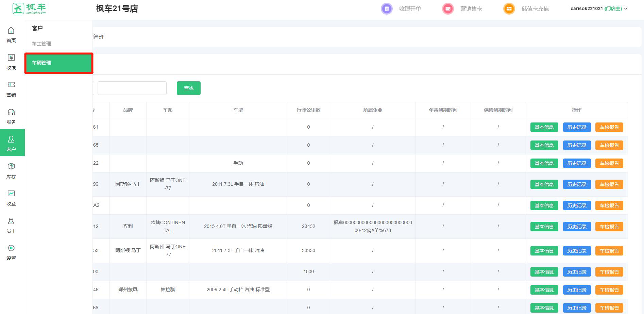644x314 pixels.
Task: Open 收银 cashier icon in sidebar
Action: 11,57
